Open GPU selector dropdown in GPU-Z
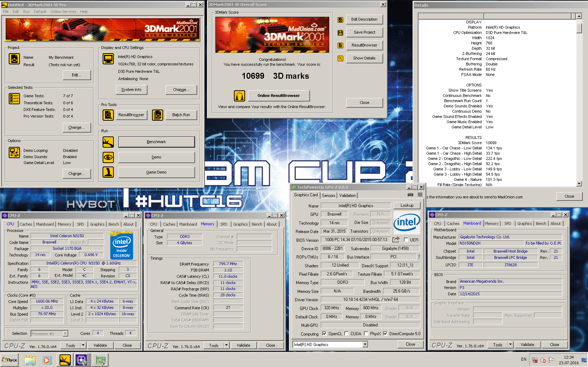The image size is (588, 367). 365,345
